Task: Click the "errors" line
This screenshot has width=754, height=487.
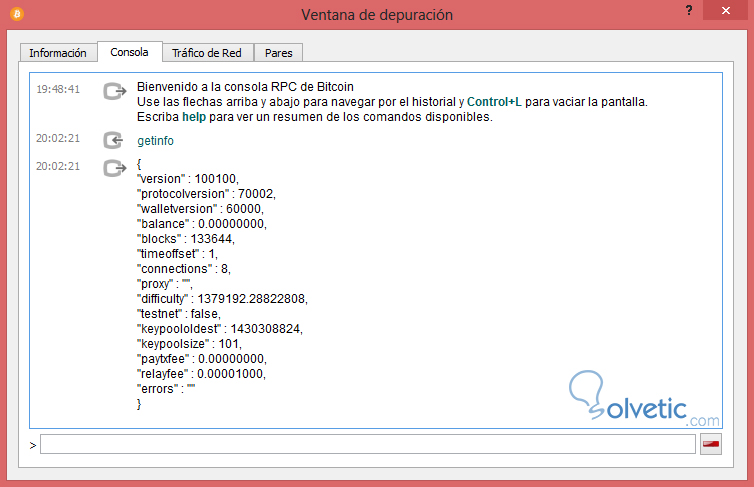Action: 166,388
